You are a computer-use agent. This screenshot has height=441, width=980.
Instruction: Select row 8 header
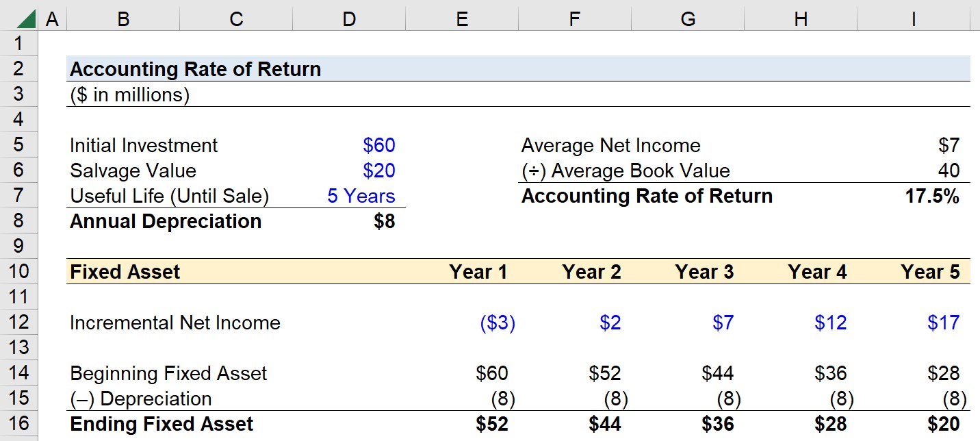click(x=20, y=220)
